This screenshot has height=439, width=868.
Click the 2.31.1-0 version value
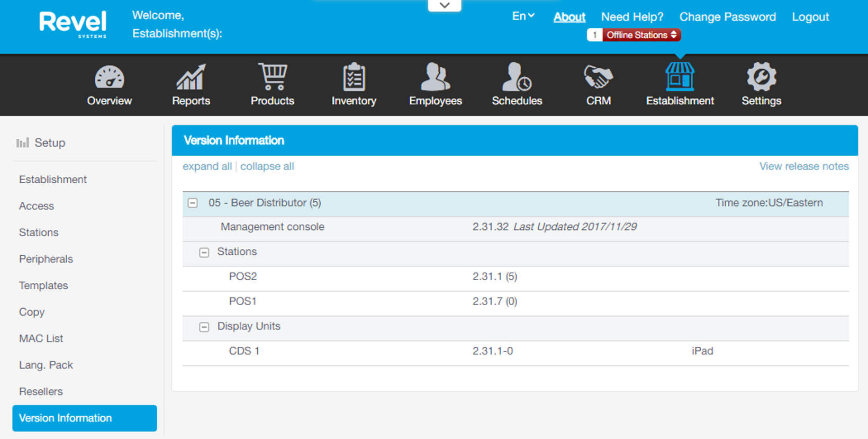pyautogui.click(x=493, y=351)
